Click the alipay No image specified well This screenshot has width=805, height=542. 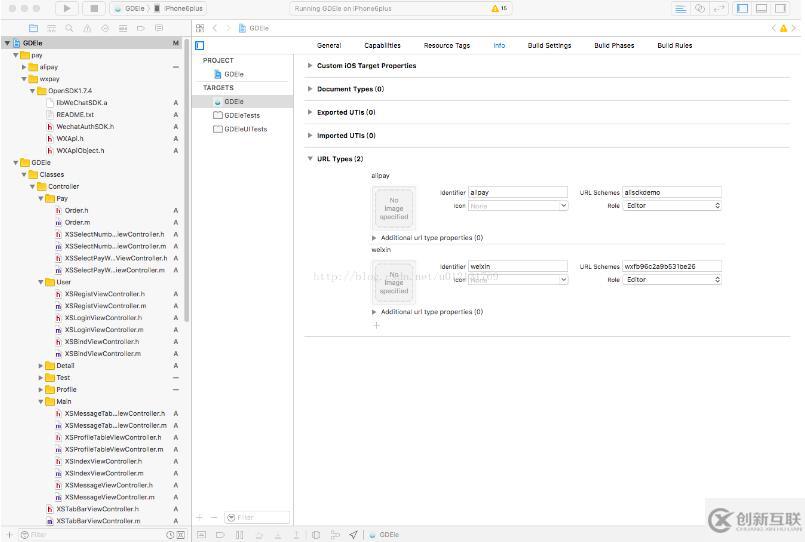pyautogui.click(x=394, y=208)
